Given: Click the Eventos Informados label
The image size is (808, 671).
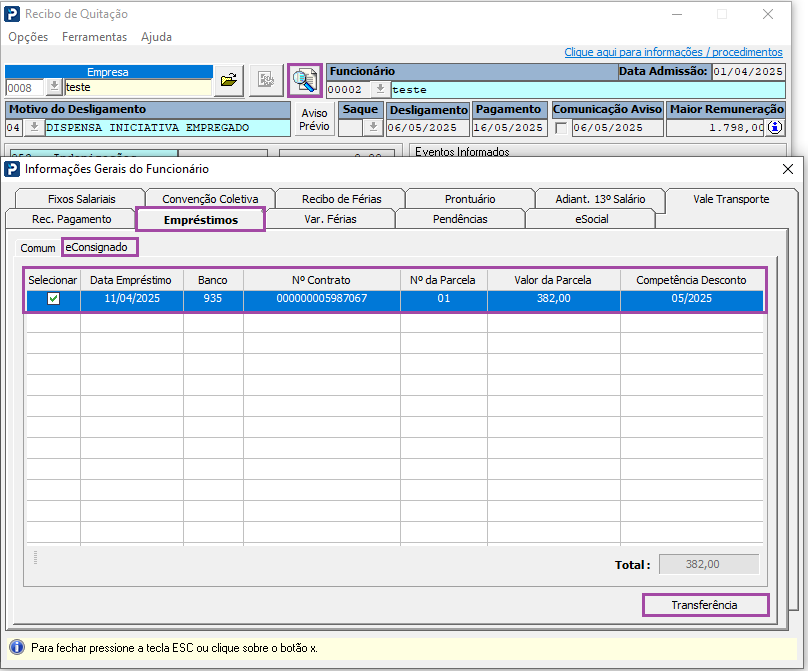Looking at the screenshot, I should (462, 152).
